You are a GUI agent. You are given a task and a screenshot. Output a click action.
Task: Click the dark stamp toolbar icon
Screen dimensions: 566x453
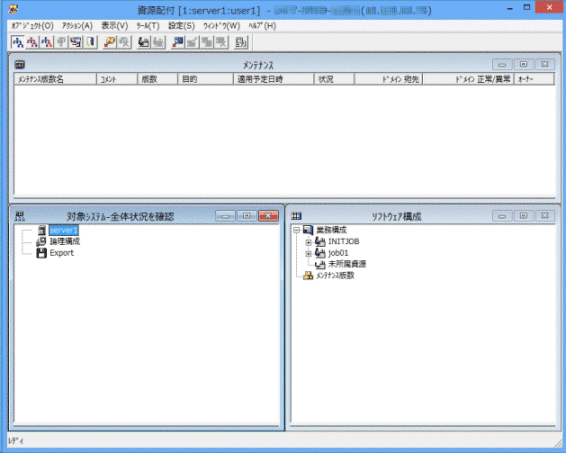point(144,42)
